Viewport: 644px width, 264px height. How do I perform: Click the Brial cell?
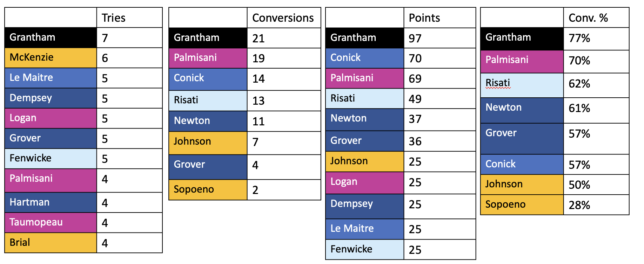click(51, 243)
